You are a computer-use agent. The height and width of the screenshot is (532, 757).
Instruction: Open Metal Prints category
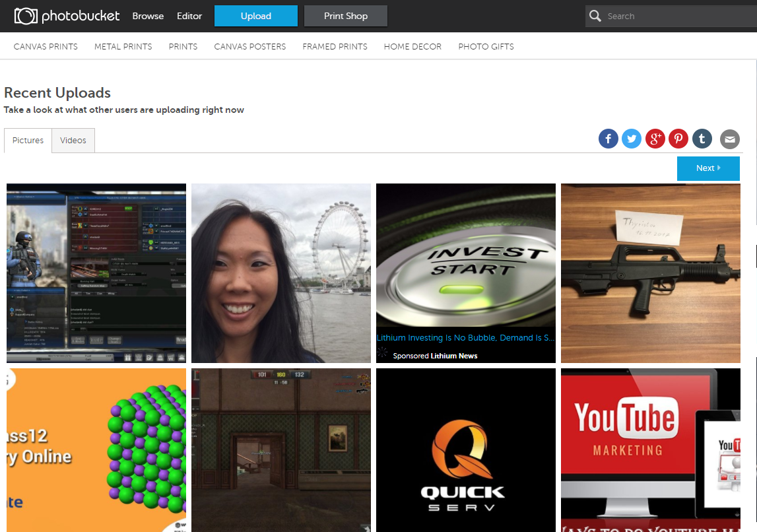pyautogui.click(x=123, y=46)
